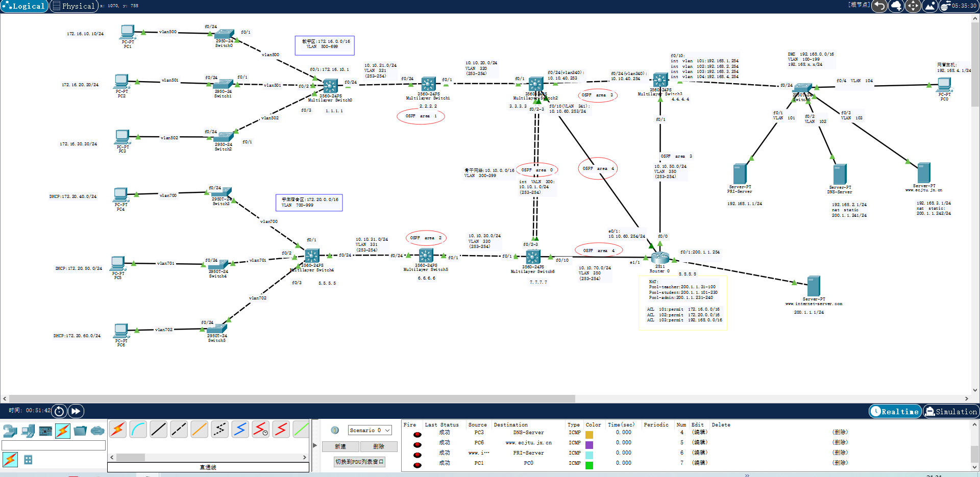The image size is (980, 477).
Task: Fire the PDU from PC1 to PC0
Action: tap(418, 465)
